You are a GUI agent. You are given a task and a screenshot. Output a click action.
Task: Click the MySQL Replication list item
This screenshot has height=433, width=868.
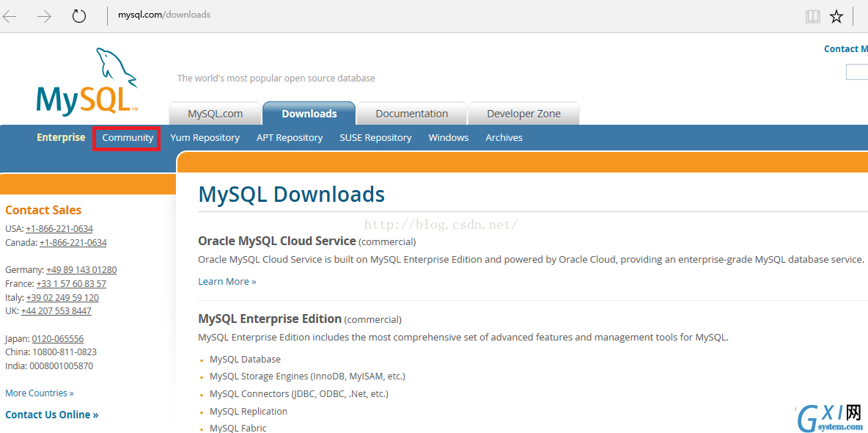(249, 412)
